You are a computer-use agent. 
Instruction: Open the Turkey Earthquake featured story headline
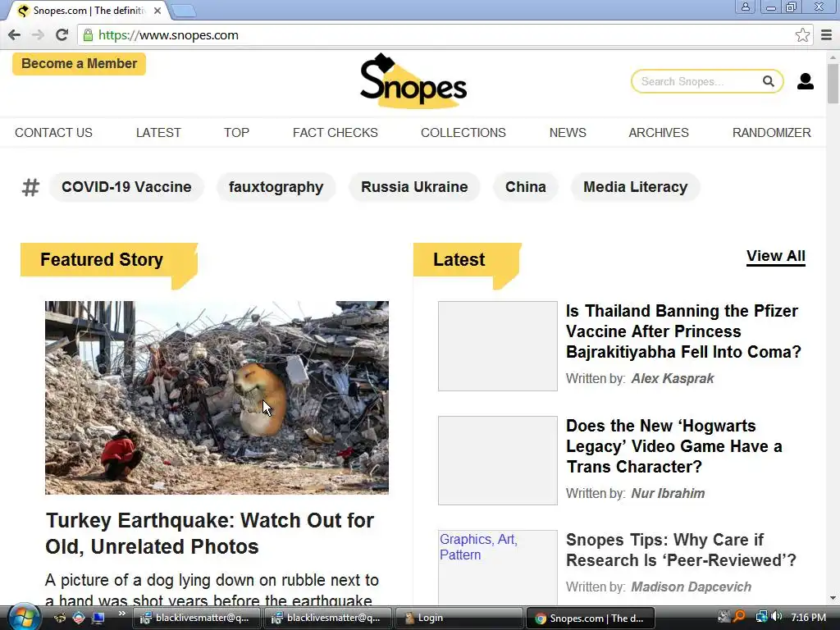pos(210,533)
